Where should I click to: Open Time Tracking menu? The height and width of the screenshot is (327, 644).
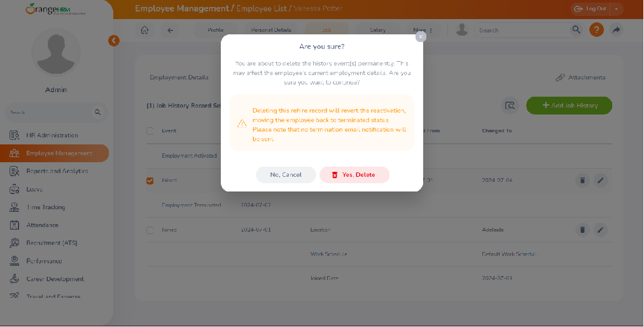coord(46,207)
